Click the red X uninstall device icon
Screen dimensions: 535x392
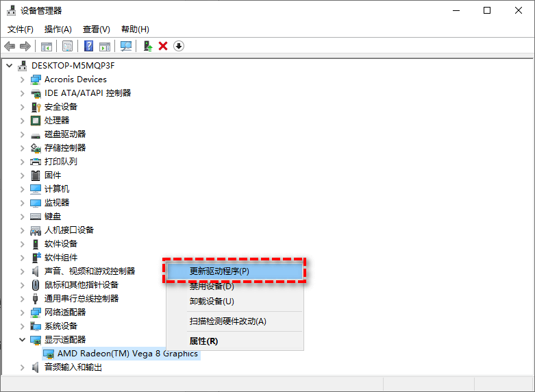163,46
